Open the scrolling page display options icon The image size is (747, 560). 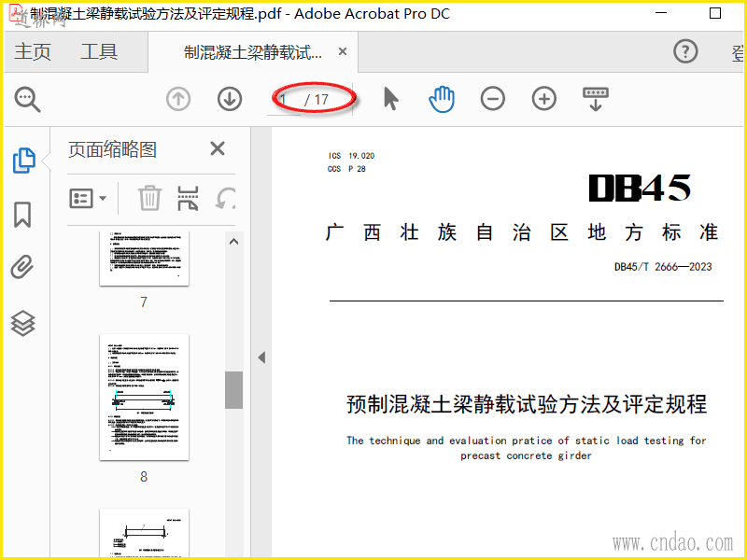596,99
